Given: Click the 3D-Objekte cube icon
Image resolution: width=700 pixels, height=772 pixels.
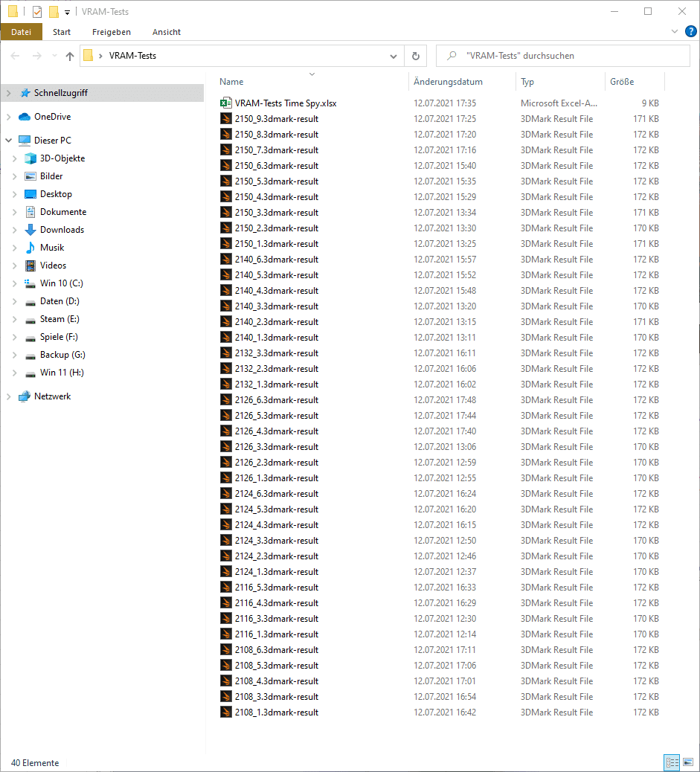Looking at the screenshot, I should click(30, 158).
